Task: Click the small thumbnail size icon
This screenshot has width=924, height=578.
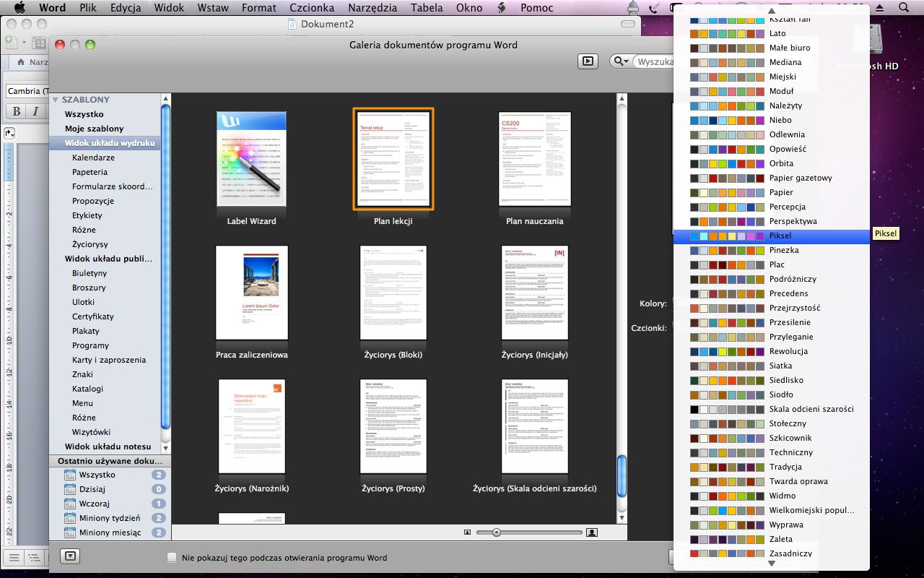Action: (468, 532)
